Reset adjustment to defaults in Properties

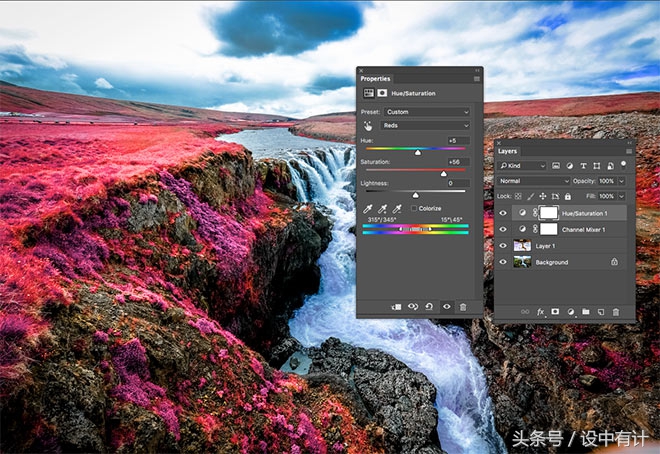click(x=429, y=307)
